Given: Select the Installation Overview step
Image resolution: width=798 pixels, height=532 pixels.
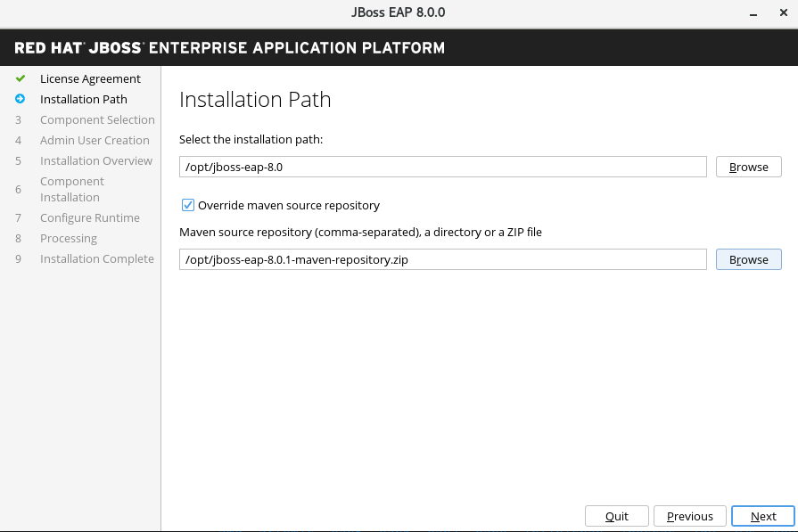Looking at the screenshot, I should pos(95,160).
